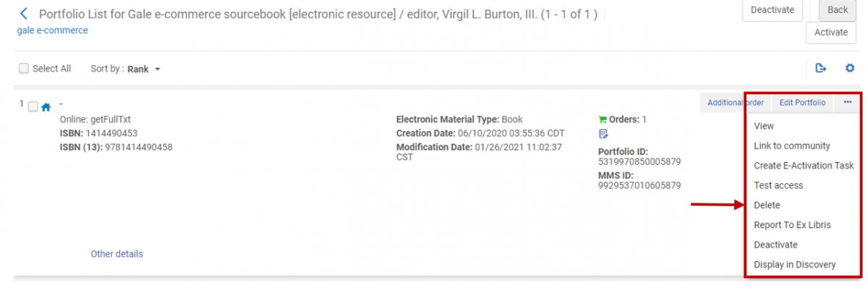Click the export list icon
Screen dimensions: 868x283
tap(821, 68)
